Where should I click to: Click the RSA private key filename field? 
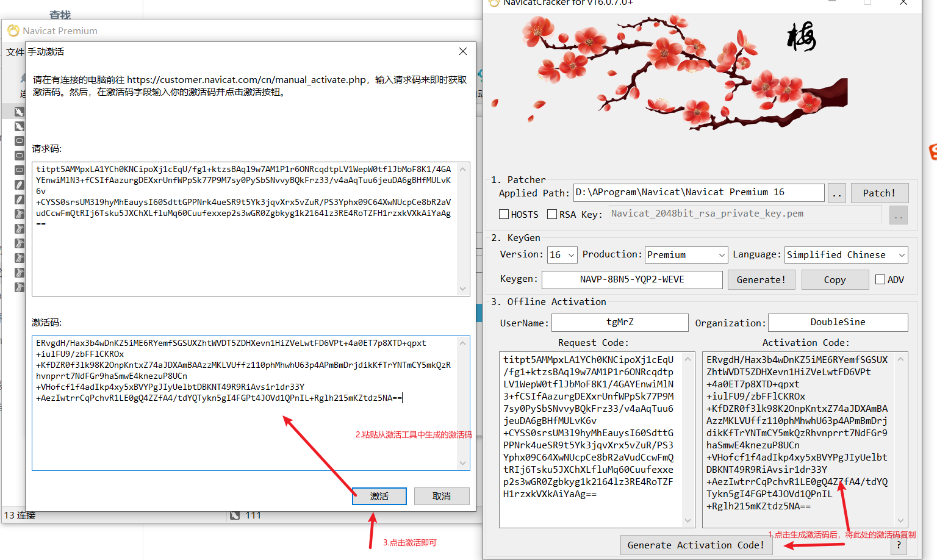pos(745,214)
